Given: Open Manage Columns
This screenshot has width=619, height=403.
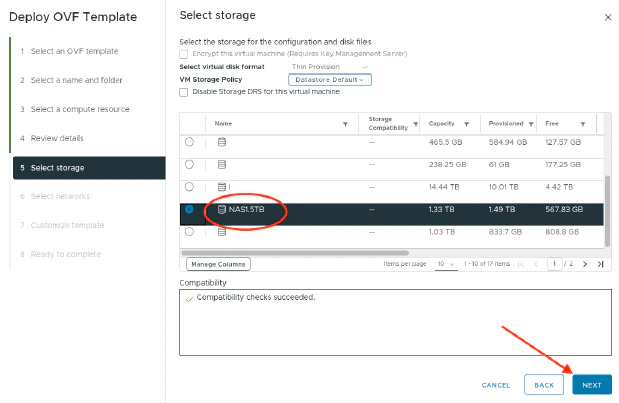Looking at the screenshot, I should 218,264.
